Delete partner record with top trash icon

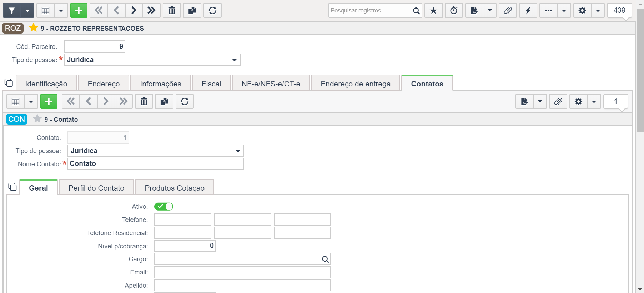(172, 10)
